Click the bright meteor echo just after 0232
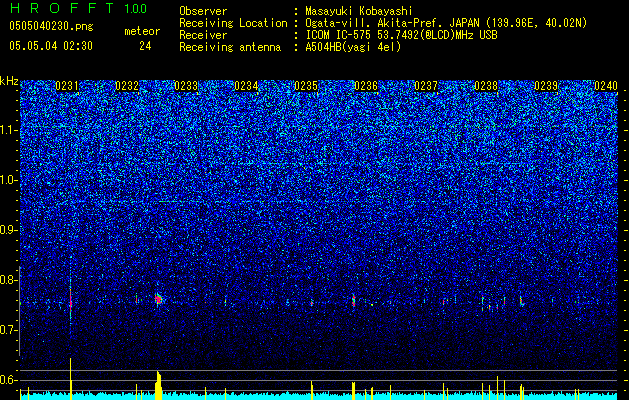This screenshot has width=629, height=400. click(x=158, y=299)
